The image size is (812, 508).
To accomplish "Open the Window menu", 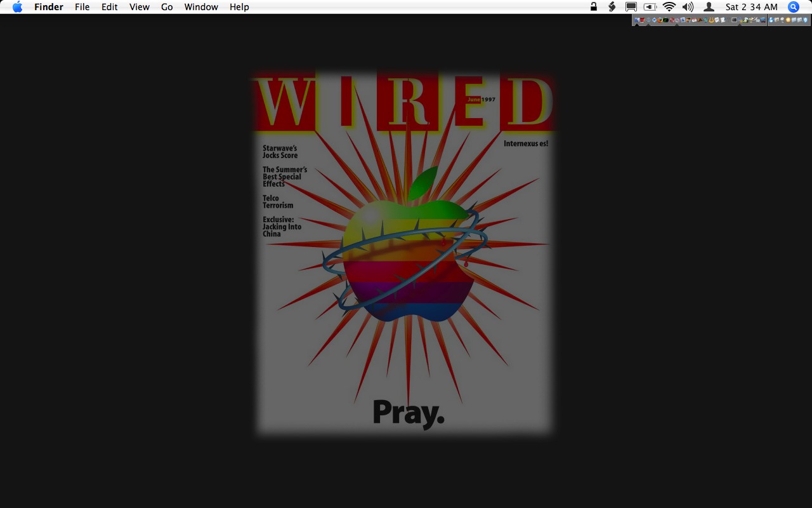I will coord(201,7).
